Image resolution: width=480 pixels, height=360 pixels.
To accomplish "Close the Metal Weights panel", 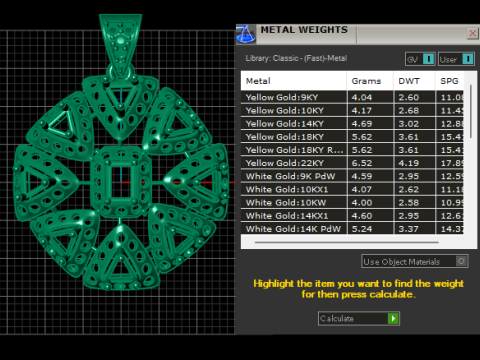I will point(472,33).
